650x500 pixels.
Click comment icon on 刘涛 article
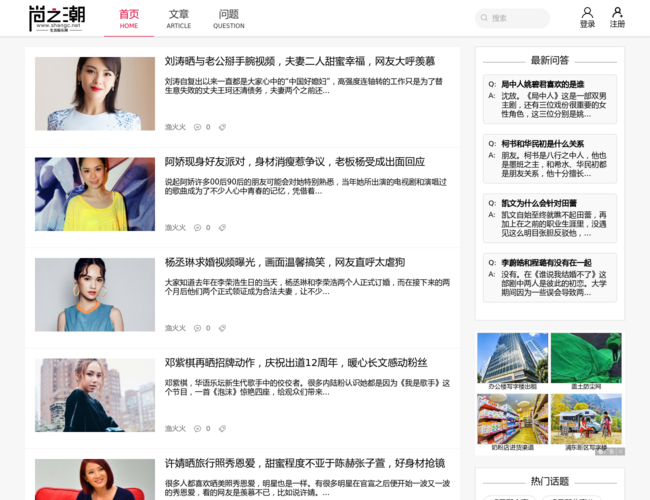pos(197,127)
